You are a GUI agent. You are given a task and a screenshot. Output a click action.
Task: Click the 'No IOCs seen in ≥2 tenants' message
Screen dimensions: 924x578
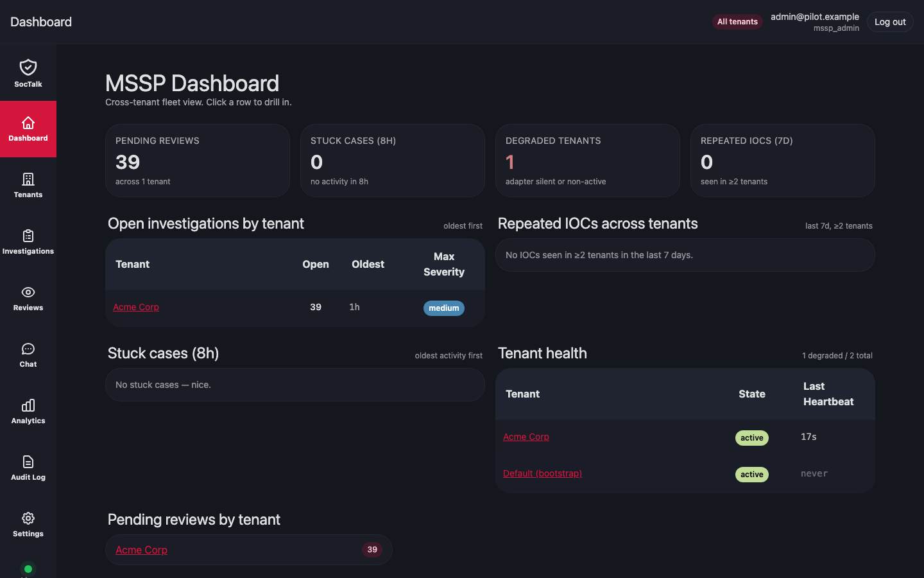[599, 255]
